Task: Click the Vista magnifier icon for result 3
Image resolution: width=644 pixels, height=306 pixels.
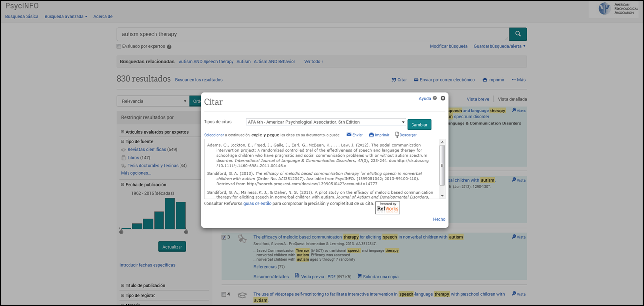Action: click(x=514, y=236)
